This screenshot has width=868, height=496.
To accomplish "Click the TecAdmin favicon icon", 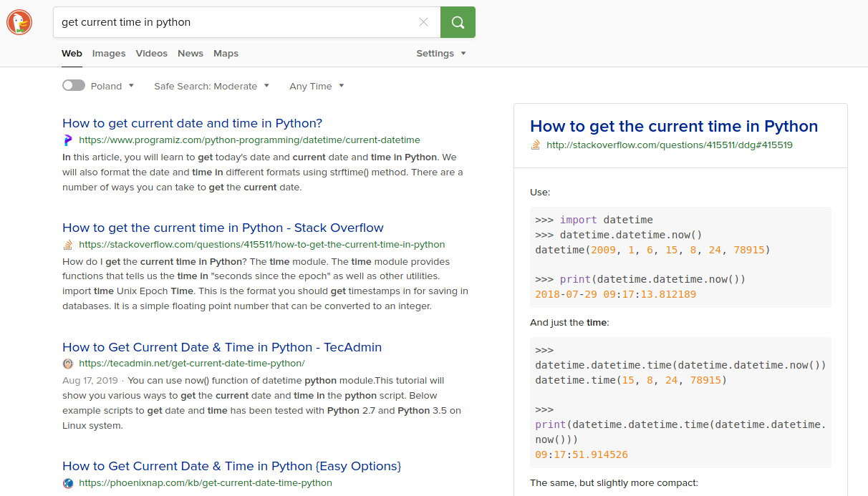I will point(68,364).
